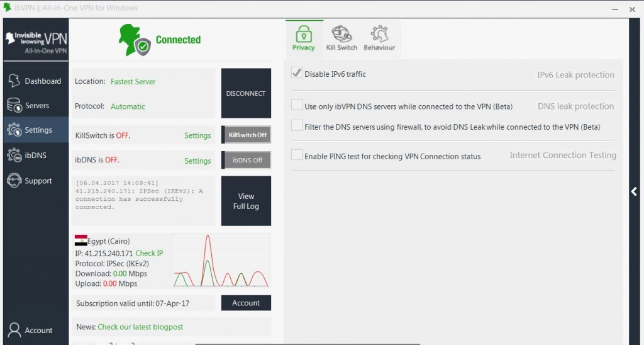Click the Egypt (Cairo) server text

coord(108,241)
